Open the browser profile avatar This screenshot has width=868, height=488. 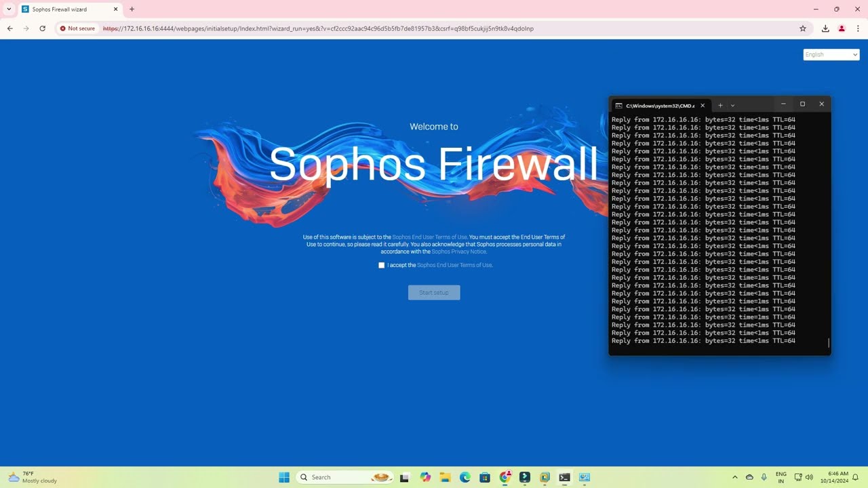click(842, 28)
